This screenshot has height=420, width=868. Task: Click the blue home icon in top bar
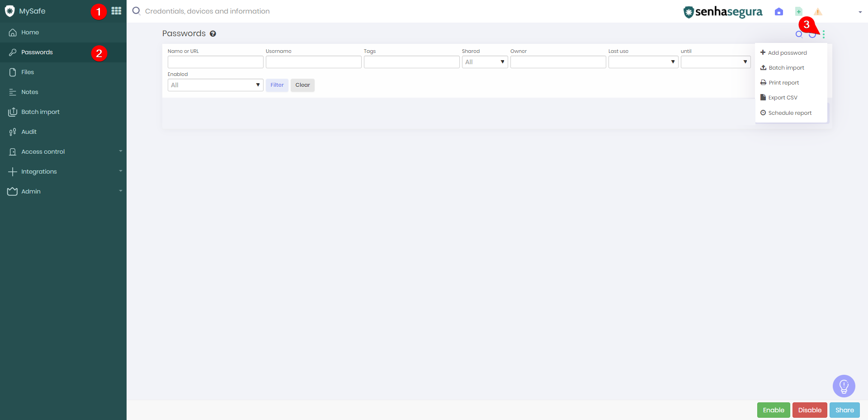click(x=778, y=12)
